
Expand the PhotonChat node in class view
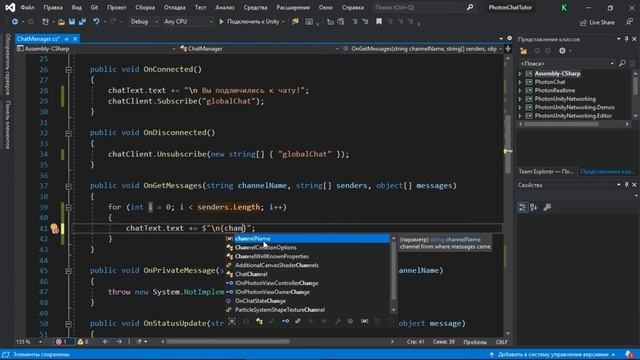click(x=520, y=82)
